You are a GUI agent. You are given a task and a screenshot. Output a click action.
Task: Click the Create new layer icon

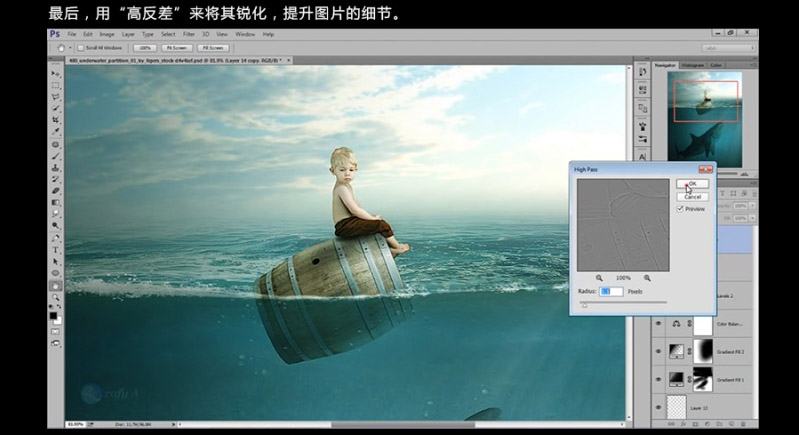tap(731, 424)
